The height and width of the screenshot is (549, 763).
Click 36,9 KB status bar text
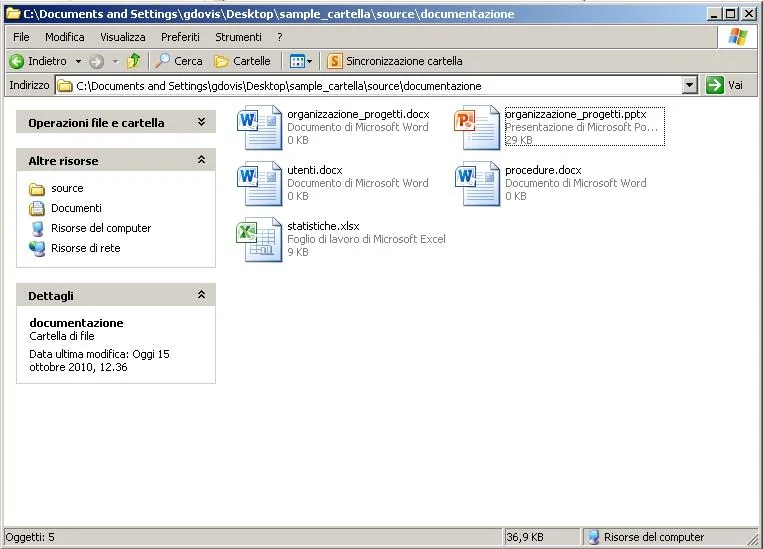point(525,537)
